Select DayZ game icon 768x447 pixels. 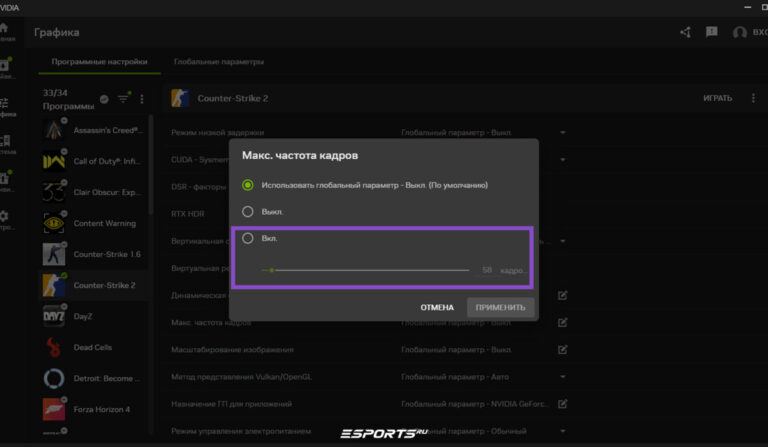click(x=53, y=316)
